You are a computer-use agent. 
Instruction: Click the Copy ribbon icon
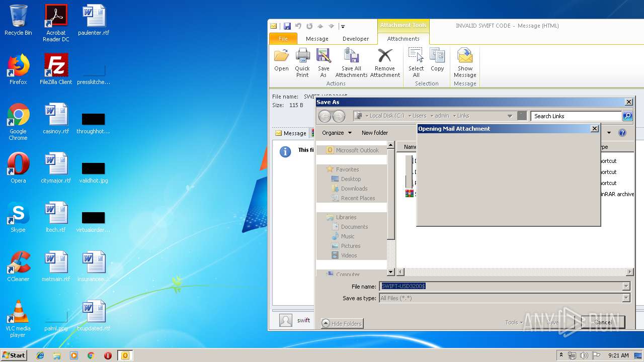(x=437, y=60)
